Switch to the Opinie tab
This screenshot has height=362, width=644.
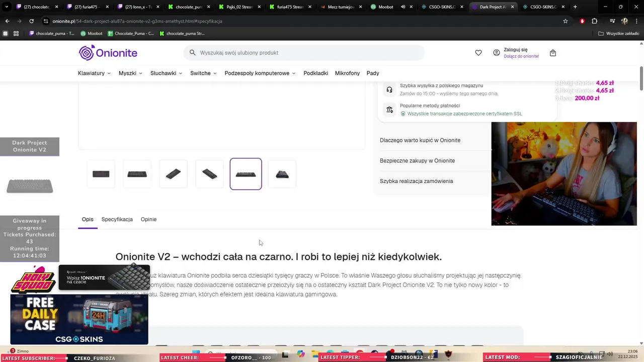[148, 219]
